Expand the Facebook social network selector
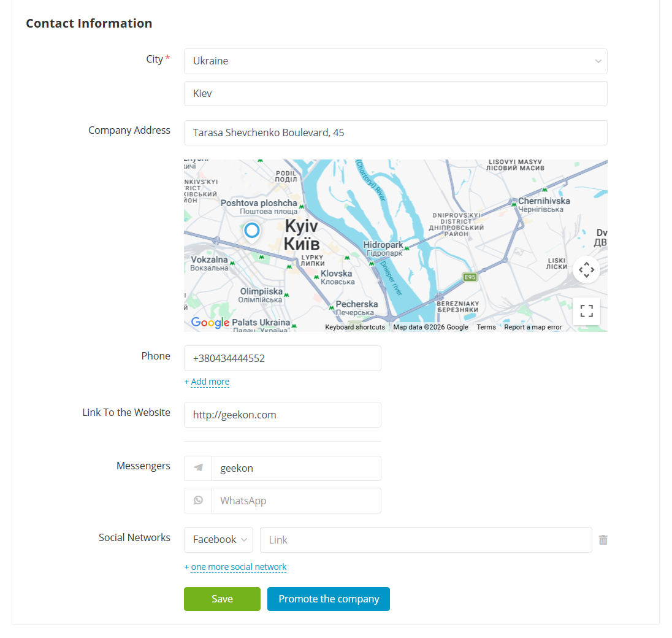This screenshot has width=672, height=638. point(218,540)
